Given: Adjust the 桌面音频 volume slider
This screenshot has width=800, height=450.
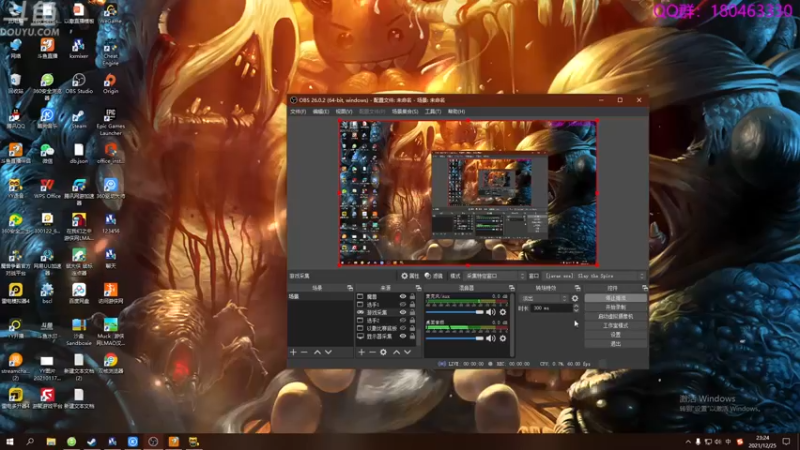Looking at the screenshot, I should point(455,338).
